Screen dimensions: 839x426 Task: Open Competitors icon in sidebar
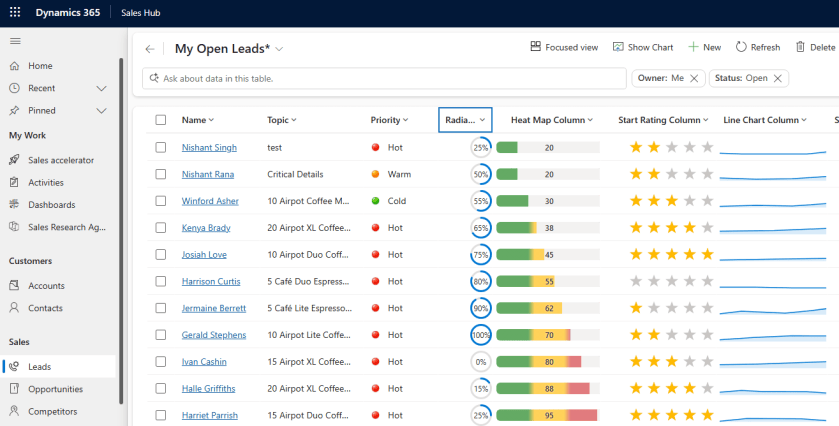[14, 411]
